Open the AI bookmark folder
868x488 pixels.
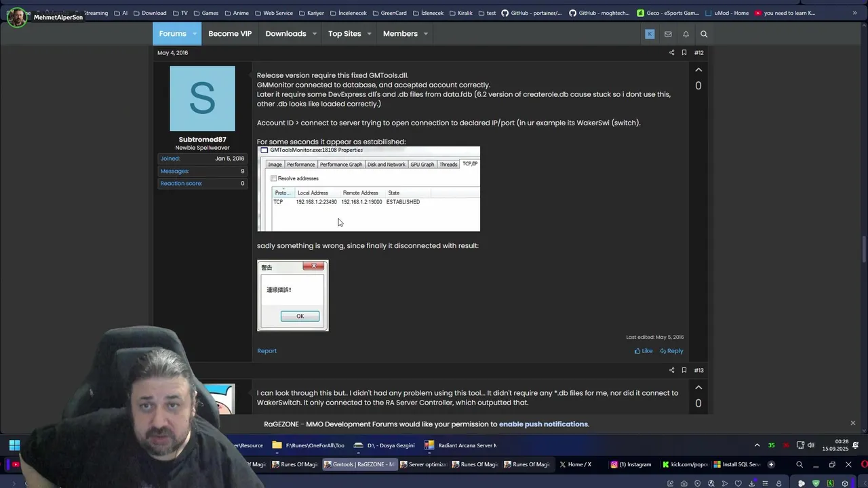[x=121, y=13]
